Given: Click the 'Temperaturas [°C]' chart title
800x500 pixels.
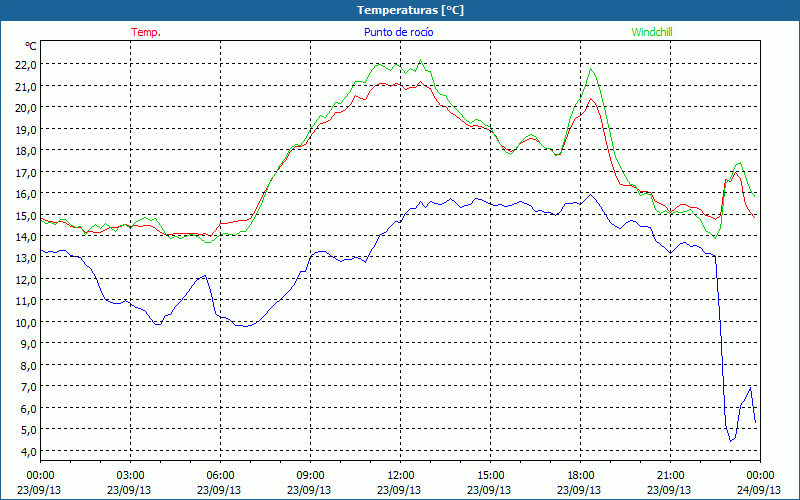Looking at the screenshot, I should [x=410, y=10].
